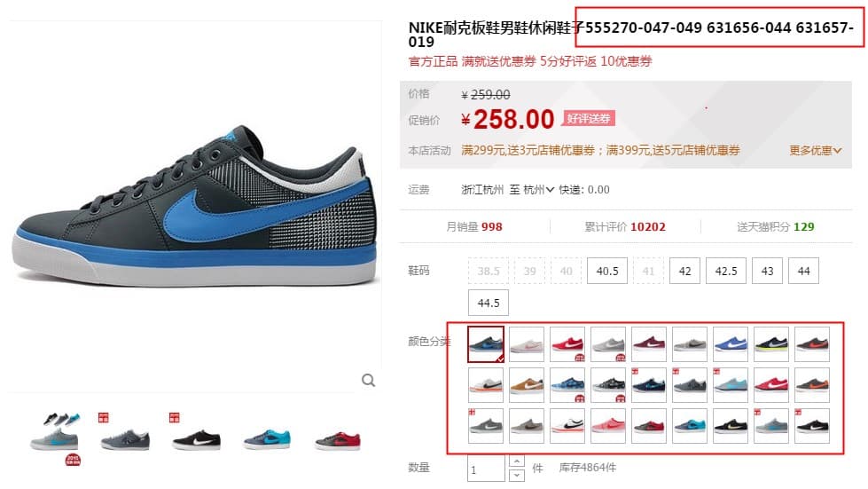Pick shoe size 44.5
The image size is (868, 489).
(x=489, y=303)
